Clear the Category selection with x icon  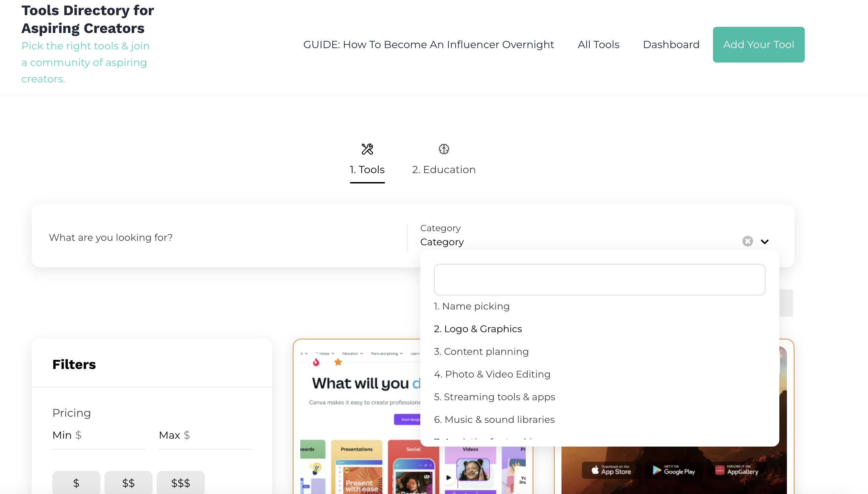[x=747, y=241]
